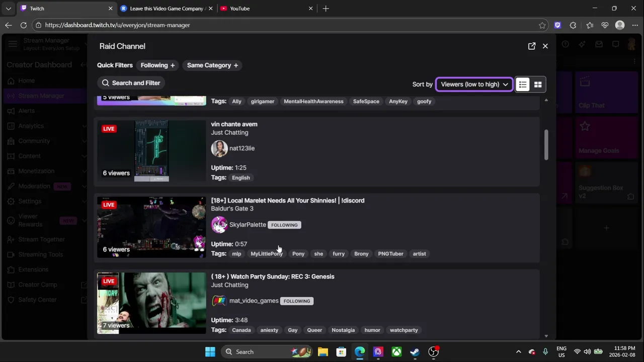Open the purple P shield extension
This screenshot has width=644, height=362.
point(557,25)
